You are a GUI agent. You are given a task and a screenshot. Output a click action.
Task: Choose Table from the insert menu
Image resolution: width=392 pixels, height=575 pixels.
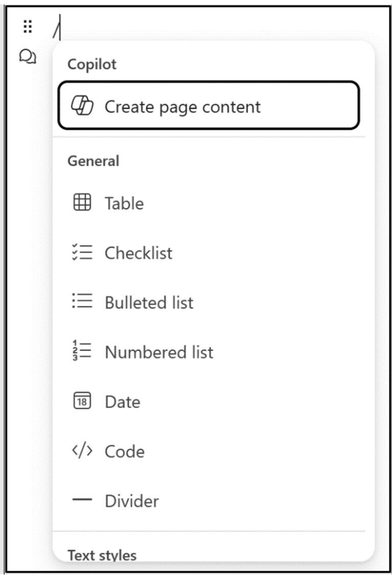[x=124, y=203]
